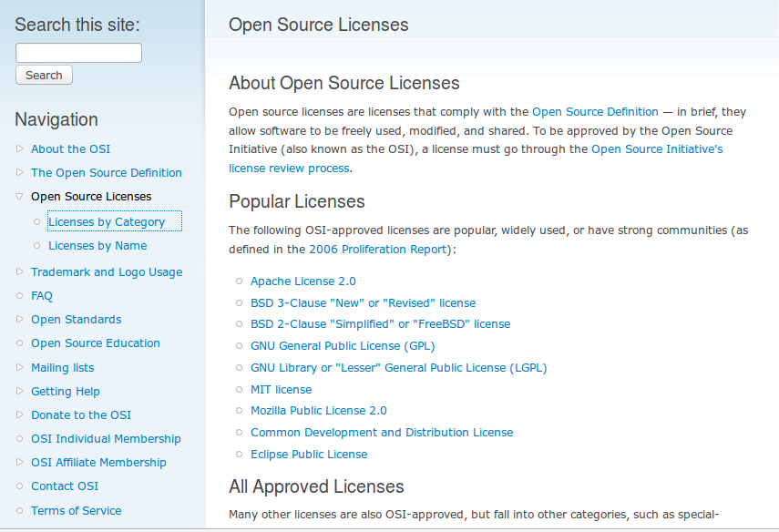Expand the Open Standards arrow
The width and height of the screenshot is (779, 532).
tap(19, 319)
